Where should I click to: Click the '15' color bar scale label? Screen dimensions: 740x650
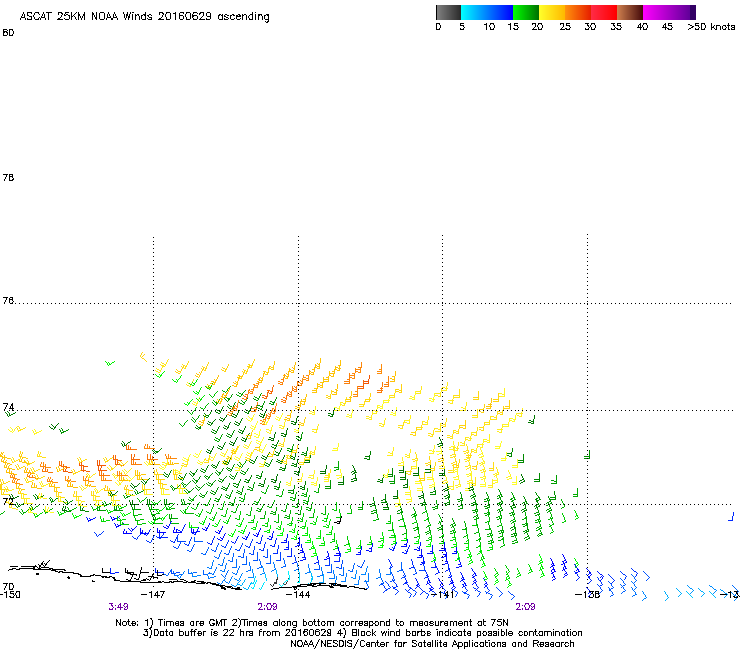[513, 27]
